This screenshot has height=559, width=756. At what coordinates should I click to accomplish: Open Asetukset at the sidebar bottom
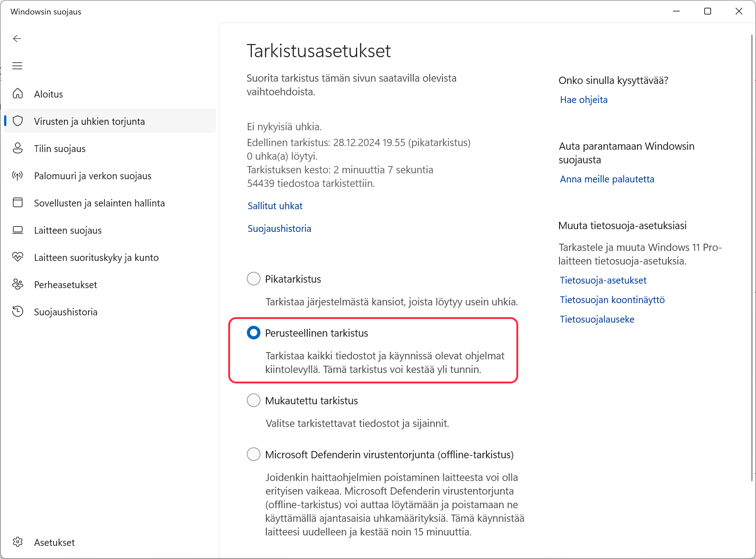[x=54, y=542]
